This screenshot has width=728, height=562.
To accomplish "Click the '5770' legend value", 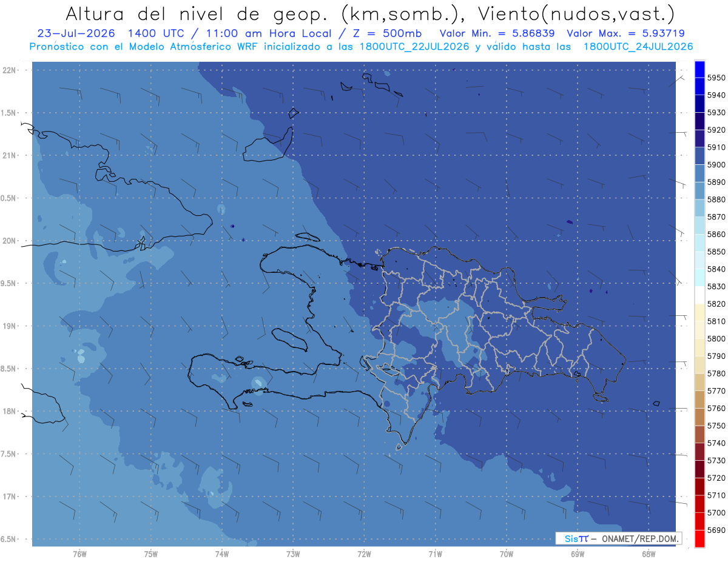I will point(716,391).
